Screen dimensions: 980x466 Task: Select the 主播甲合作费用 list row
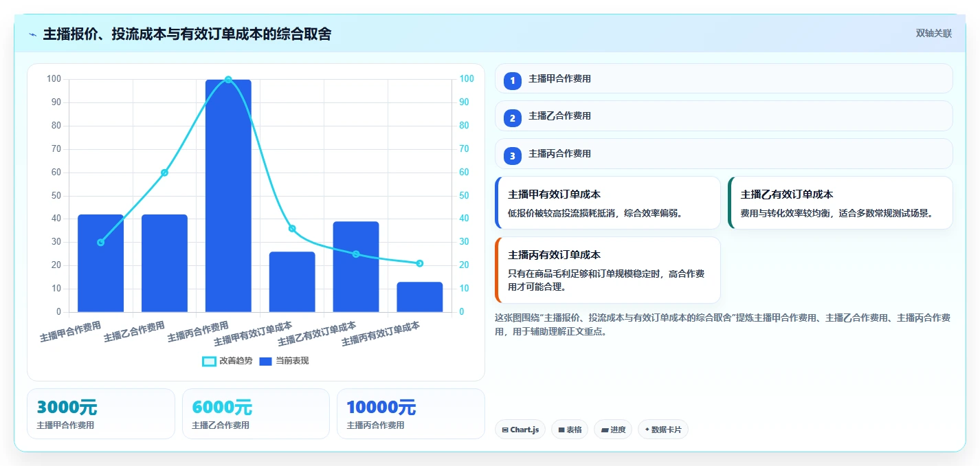tap(724, 78)
